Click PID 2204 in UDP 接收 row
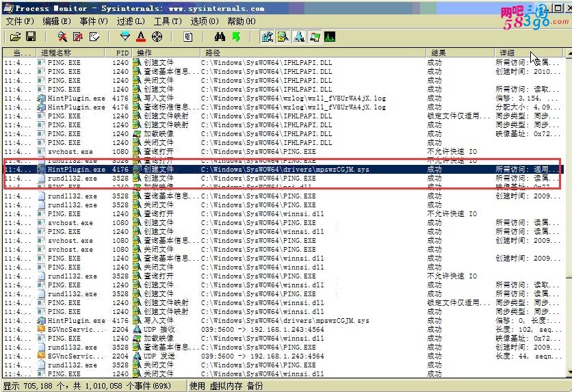The width and height of the screenshot is (572, 392). coord(120,329)
